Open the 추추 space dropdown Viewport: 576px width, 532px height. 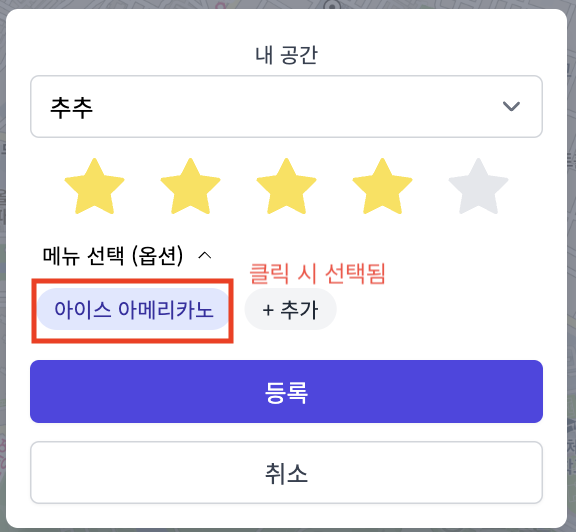[x=286, y=107]
